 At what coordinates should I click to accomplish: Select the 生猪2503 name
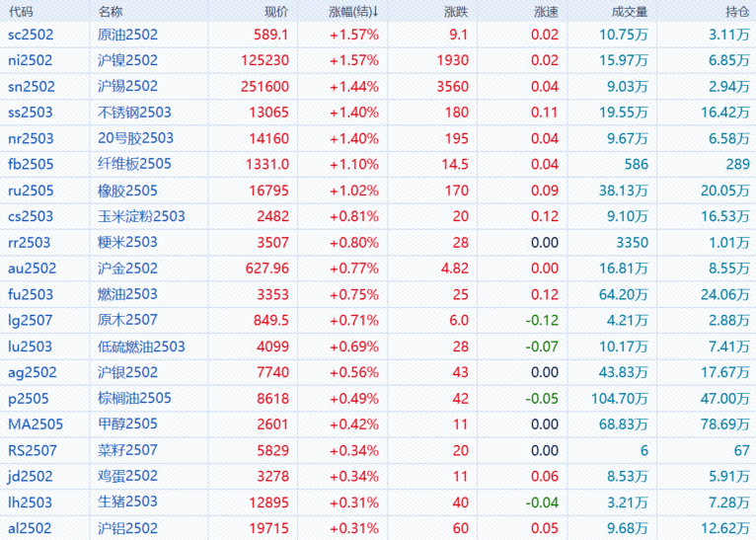click(127, 501)
